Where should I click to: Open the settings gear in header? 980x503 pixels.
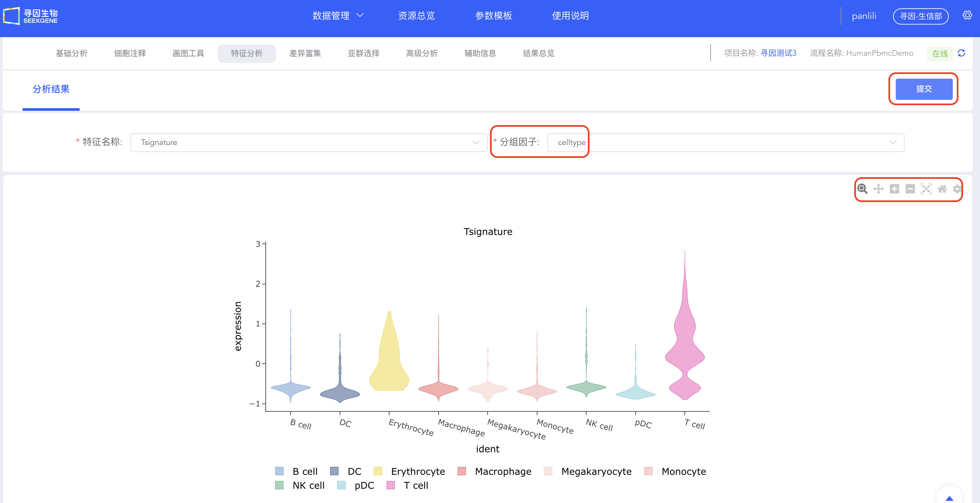click(x=967, y=15)
